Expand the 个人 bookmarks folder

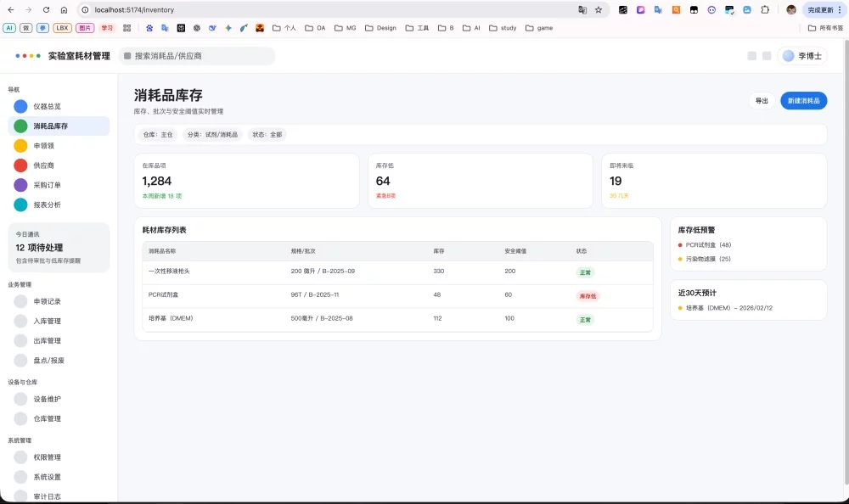[284, 28]
